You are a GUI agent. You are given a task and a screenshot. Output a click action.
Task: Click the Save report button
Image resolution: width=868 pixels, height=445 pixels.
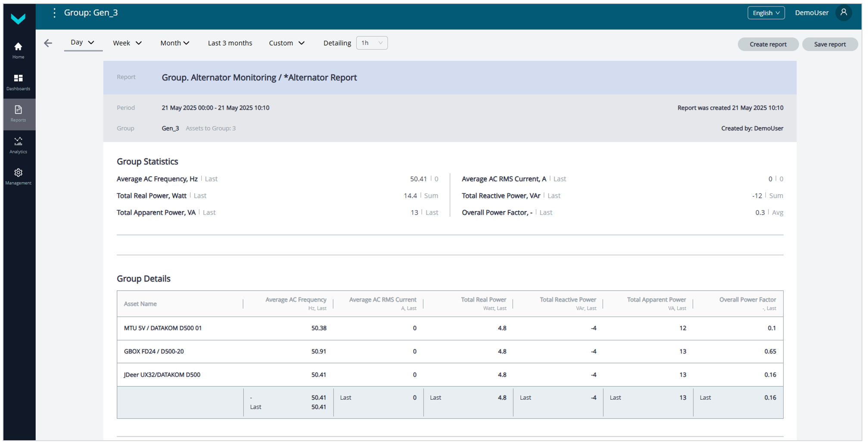pos(829,44)
